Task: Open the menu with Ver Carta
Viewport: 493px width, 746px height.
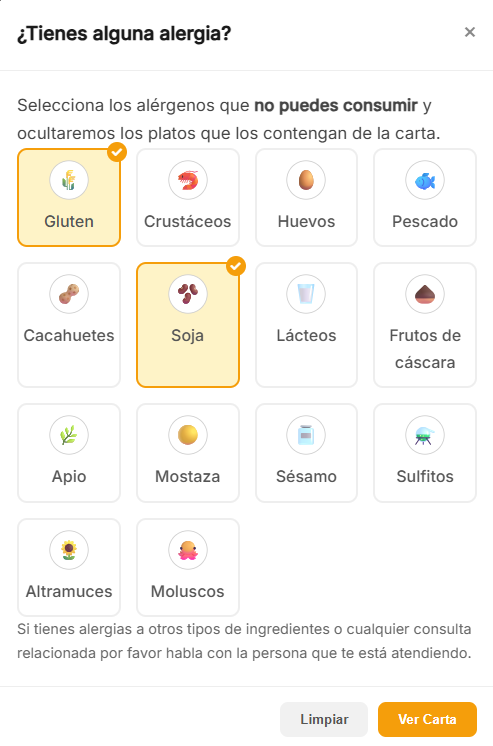Action: [x=427, y=719]
